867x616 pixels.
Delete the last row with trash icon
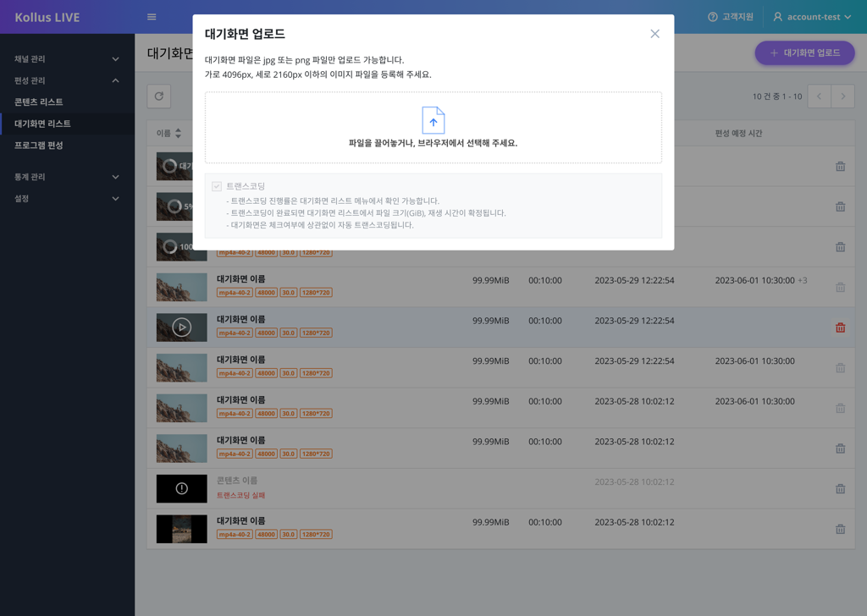pyautogui.click(x=840, y=529)
